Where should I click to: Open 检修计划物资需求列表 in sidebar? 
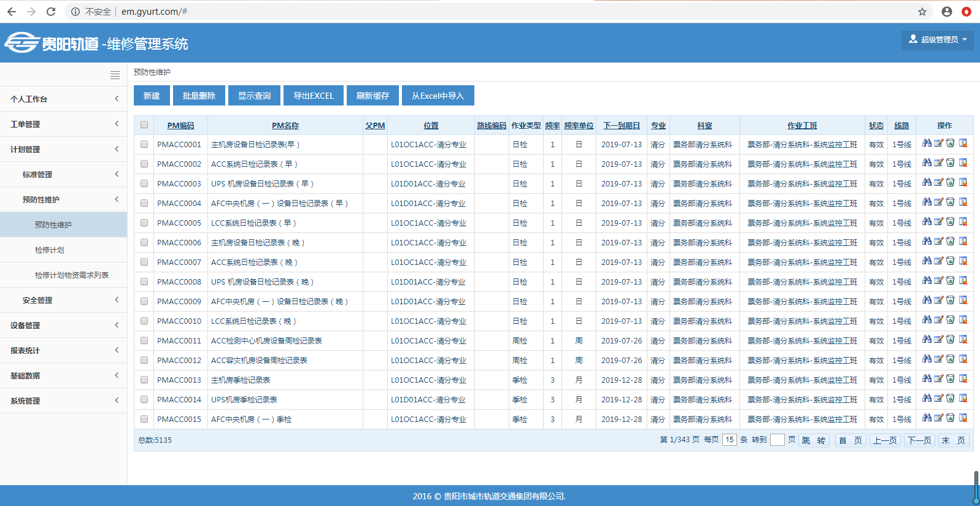[x=64, y=275]
